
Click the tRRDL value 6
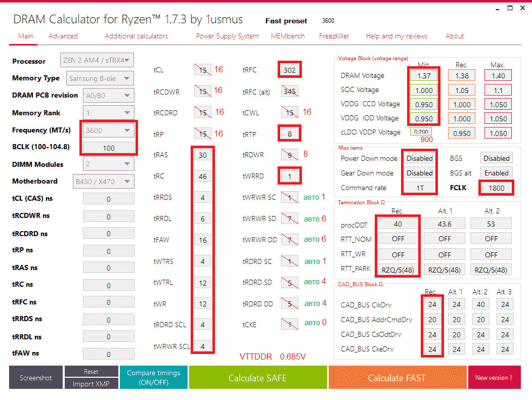(x=203, y=219)
